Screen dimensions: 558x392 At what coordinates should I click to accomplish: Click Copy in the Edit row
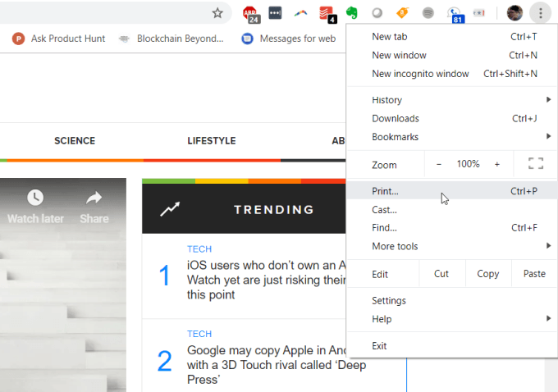[488, 274]
